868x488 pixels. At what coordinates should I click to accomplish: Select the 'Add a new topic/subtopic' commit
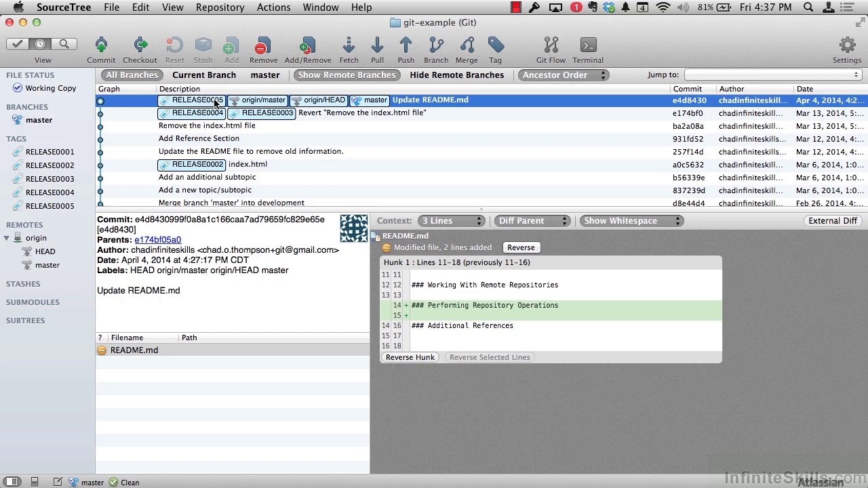click(x=481, y=190)
